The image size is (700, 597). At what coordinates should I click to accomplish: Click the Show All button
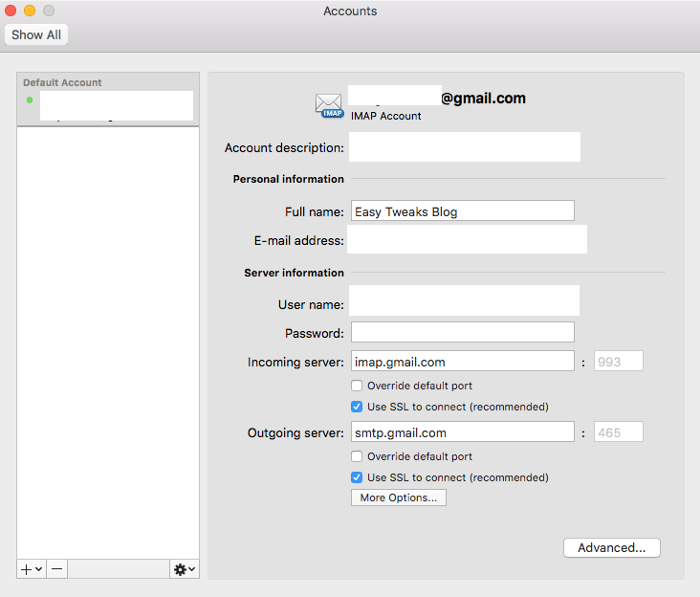36,34
